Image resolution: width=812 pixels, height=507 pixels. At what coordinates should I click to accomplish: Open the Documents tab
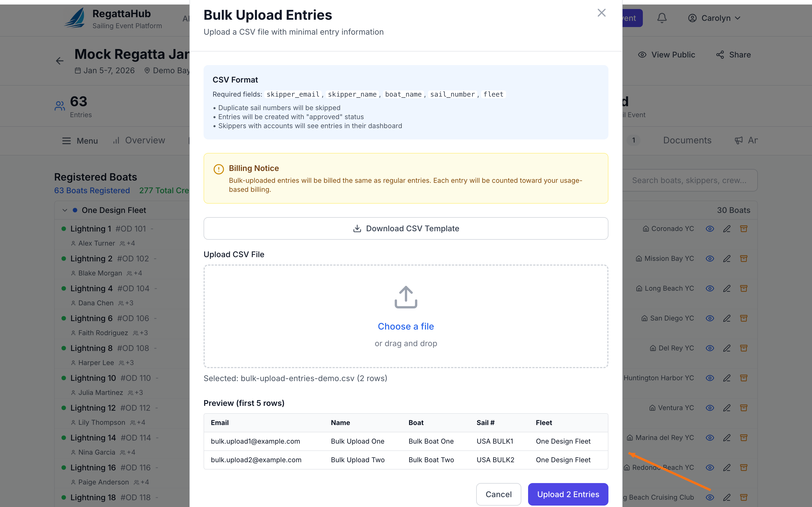click(687, 141)
